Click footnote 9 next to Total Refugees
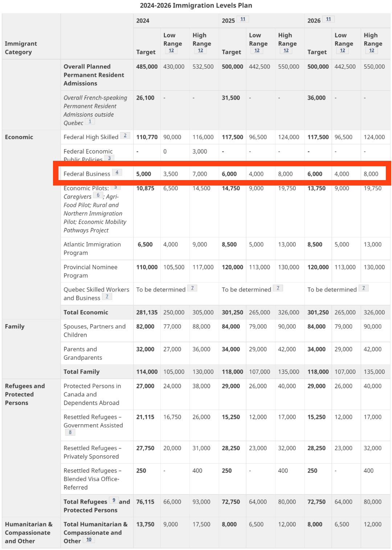 (114, 500)
